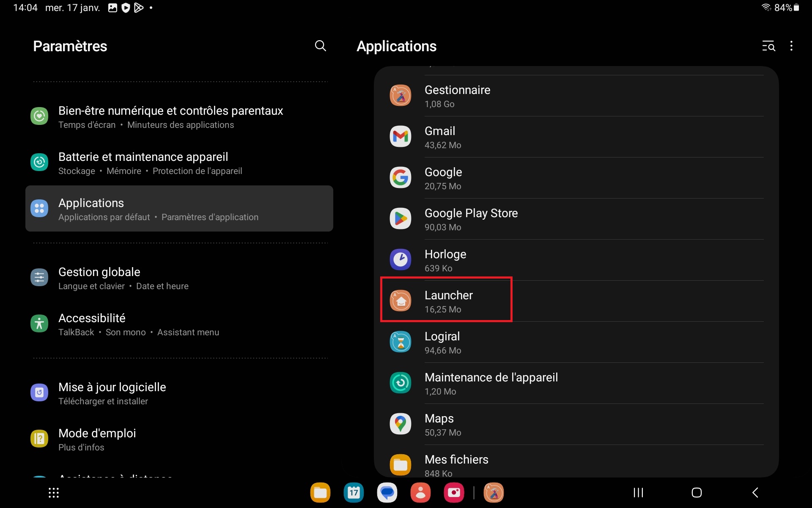The height and width of the screenshot is (508, 812).
Task: Tap the Google app icon
Action: [400, 177]
